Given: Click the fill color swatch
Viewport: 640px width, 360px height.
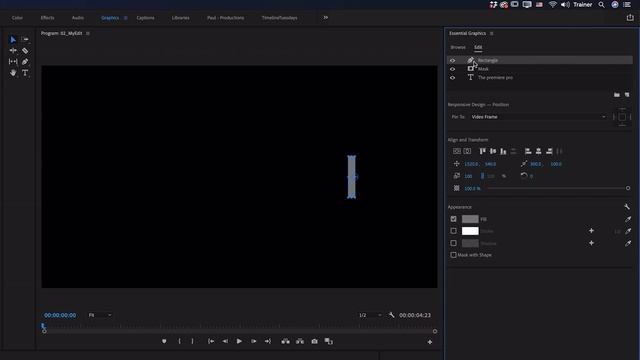Looking at the screenshot, I should (x=470, y=219).
